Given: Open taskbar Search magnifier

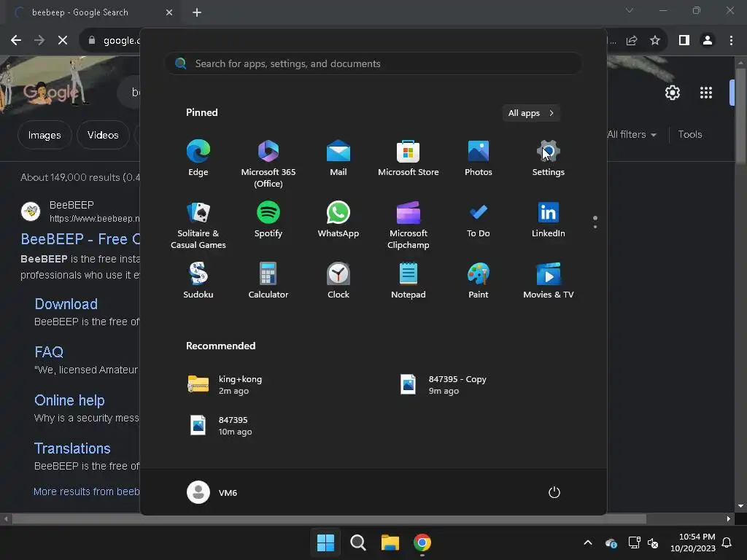Looking at the screenshot, I should tap(357, 542).
